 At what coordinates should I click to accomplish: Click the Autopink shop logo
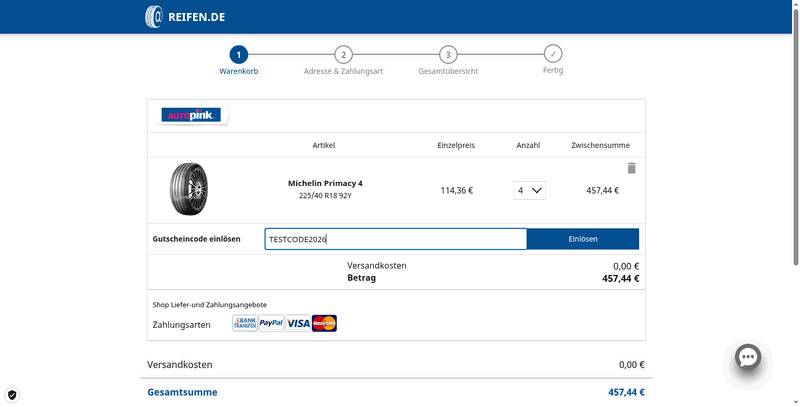[191, 115]
